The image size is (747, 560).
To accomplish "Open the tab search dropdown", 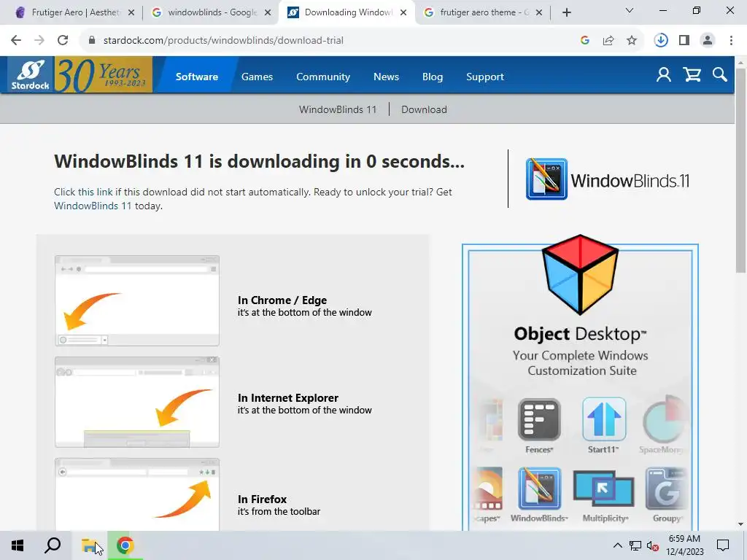I will pos(630,10).
